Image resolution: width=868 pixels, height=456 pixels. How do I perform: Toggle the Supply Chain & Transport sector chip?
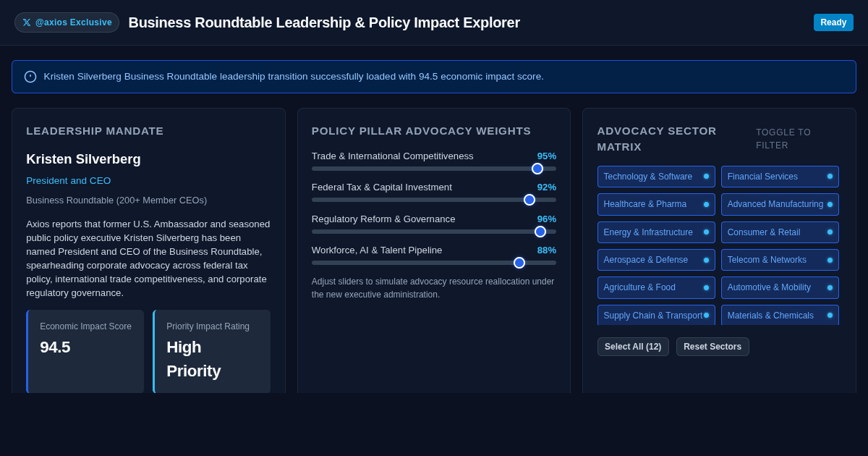656,315
